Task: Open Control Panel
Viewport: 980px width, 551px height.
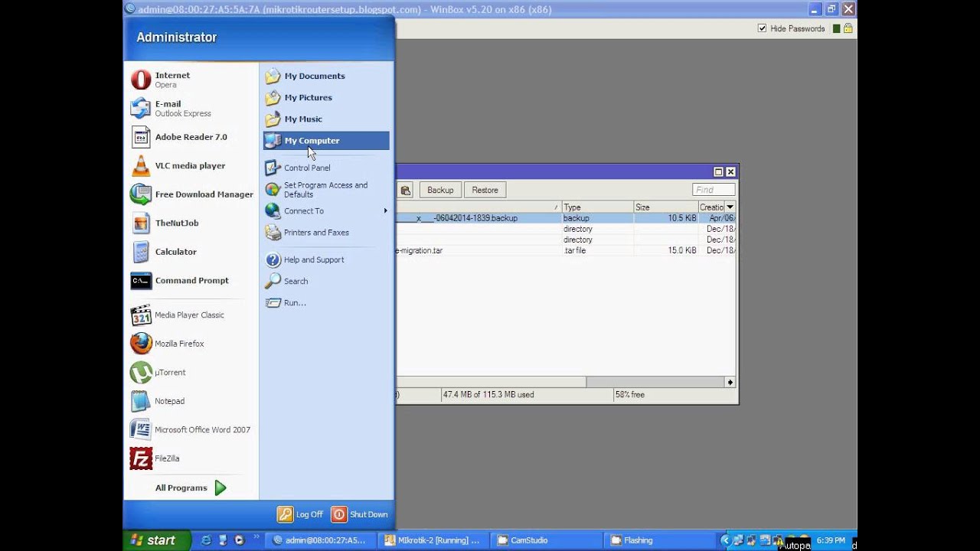Action: click(326, 168)
